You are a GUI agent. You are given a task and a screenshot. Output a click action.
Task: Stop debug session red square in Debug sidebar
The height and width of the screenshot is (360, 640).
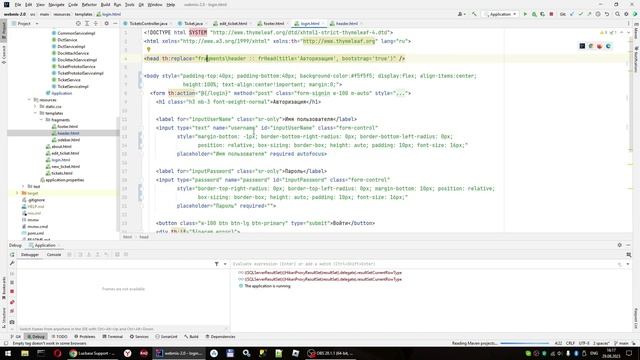point(12,291)
